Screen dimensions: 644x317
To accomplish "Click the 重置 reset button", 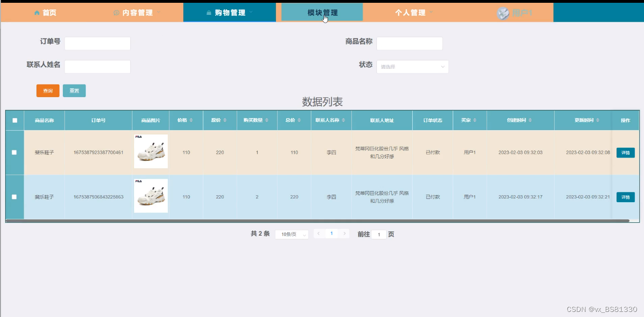I will click(x=74, y=91).
